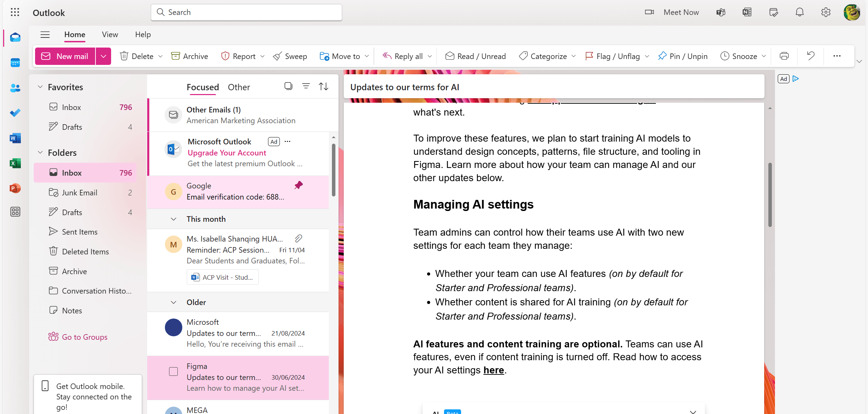This screenshot has width=868, height=414.
Task: Tick the checkbox on Figma email
Action: (173, 372)
